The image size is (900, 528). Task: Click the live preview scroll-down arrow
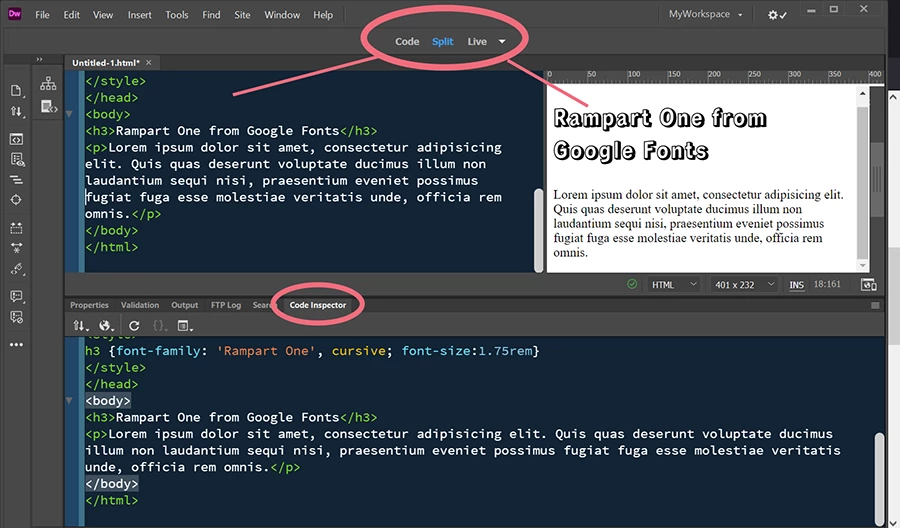(x=862, y=265)
